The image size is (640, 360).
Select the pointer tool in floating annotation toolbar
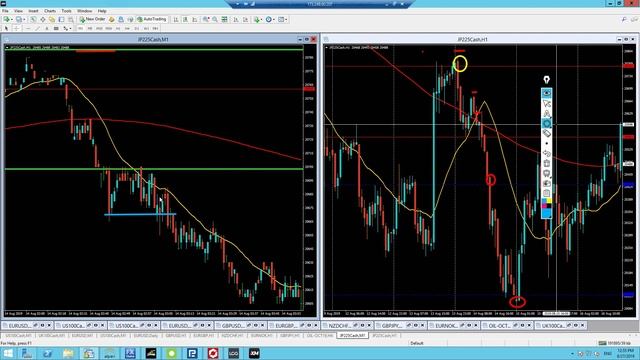tap(547, 104)
